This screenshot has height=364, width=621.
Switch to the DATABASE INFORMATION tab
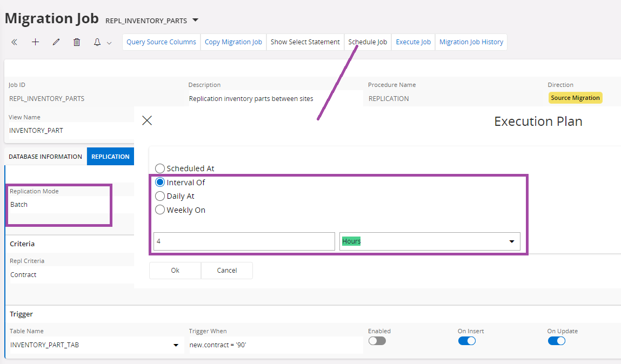[45, 156]
